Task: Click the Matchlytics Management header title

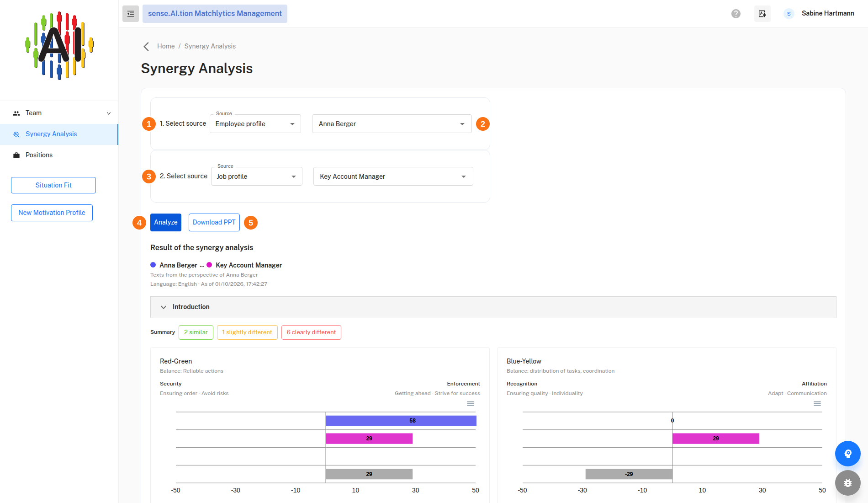Action: (215, 14)
